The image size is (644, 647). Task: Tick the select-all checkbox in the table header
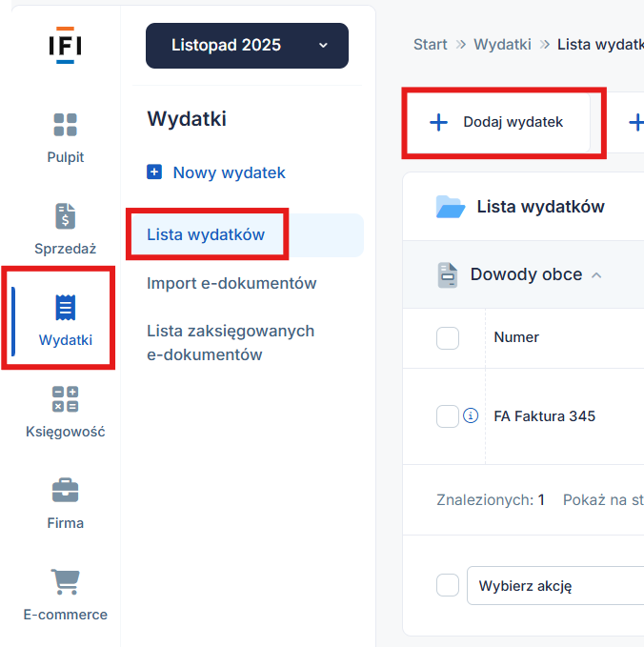[x=448, y=337]
